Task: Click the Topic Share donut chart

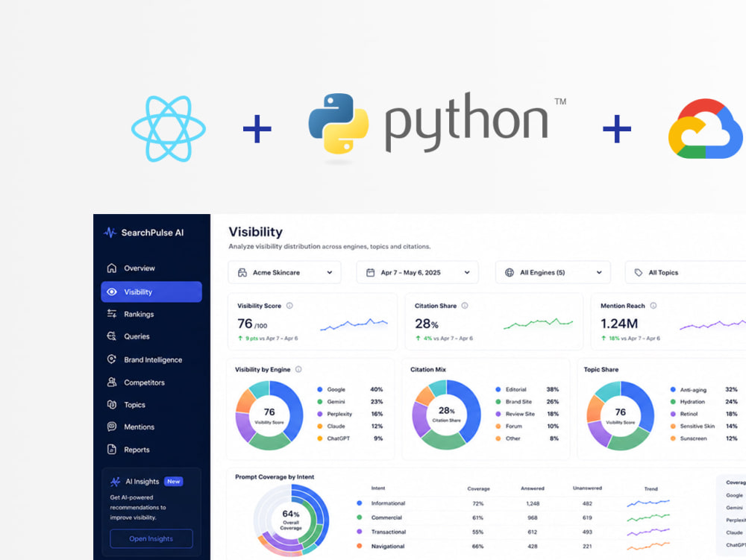Action: [621, 415]
